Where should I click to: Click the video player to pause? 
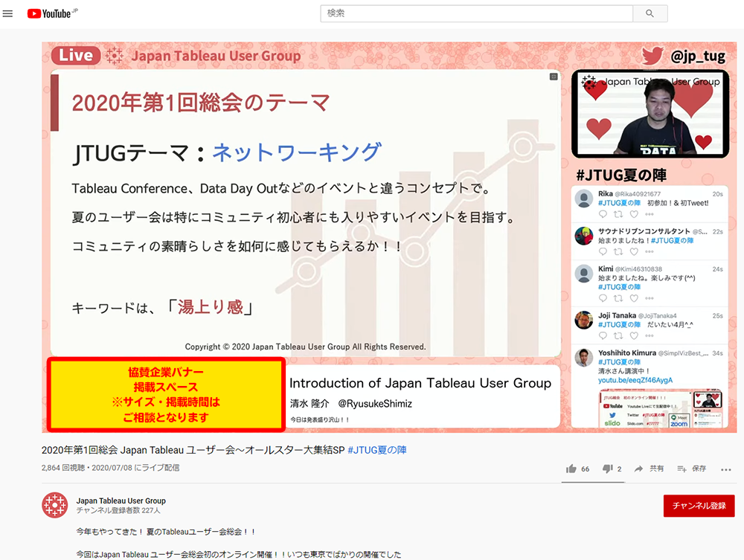(x=389, y=237)
